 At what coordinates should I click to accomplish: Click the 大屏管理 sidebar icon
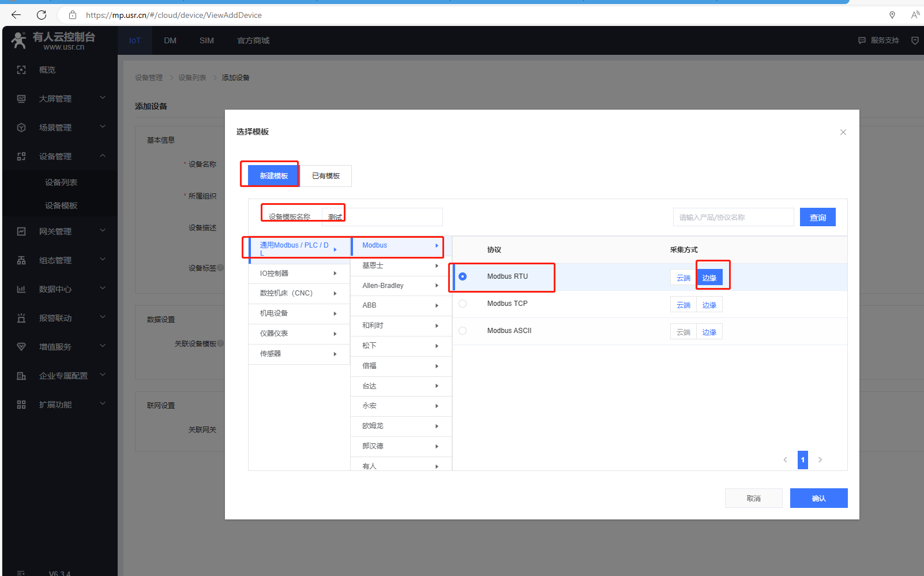point(21,99)
